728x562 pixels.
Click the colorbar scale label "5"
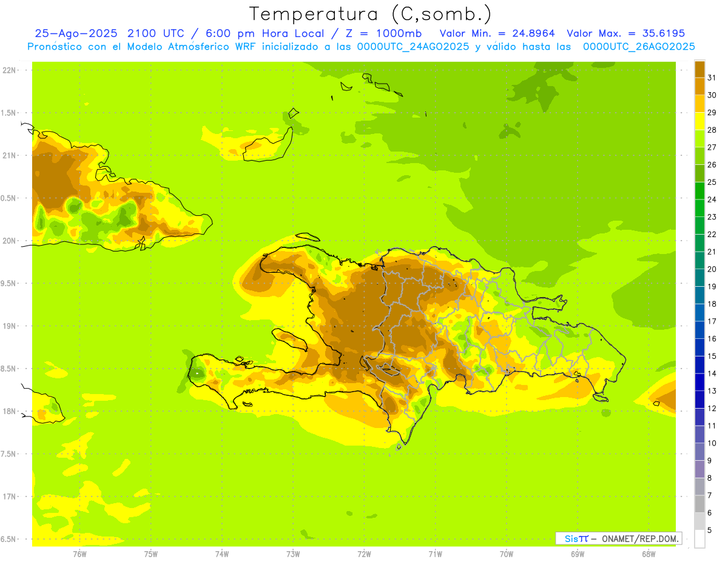tap(710, 530)
